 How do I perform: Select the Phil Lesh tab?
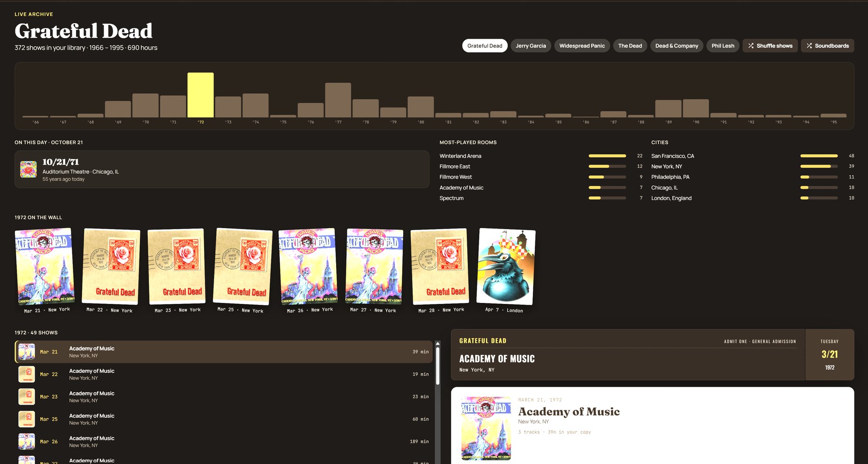[723, 46]
